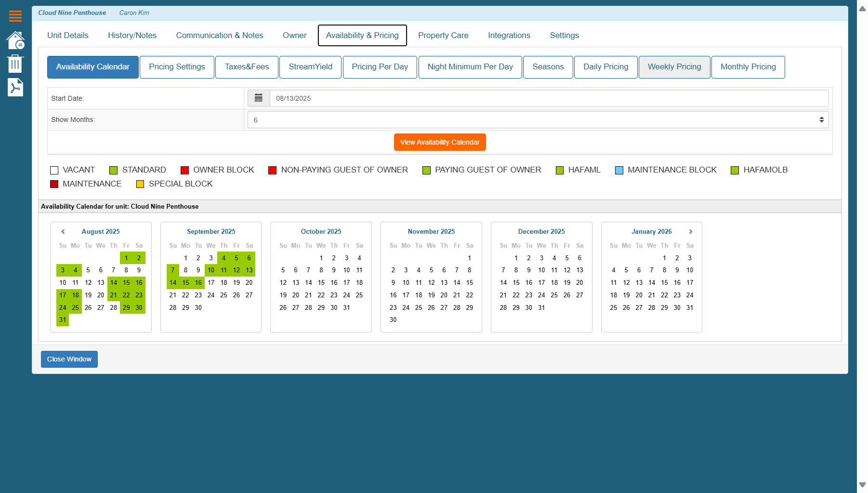Click the SPECIAL BLOCK yellow swatch
Viewport: 868px width, 493px height.
[x=140, y=184]
